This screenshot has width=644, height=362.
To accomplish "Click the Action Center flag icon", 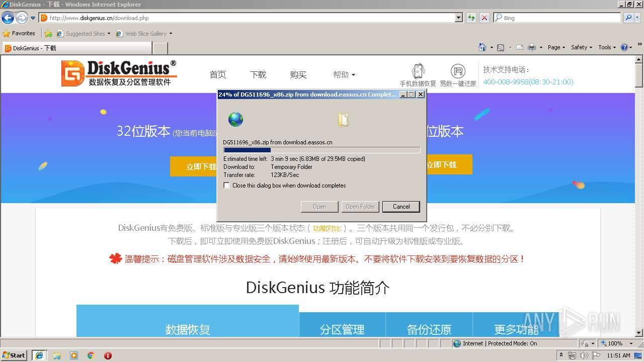I will click(x=596, y=355).
